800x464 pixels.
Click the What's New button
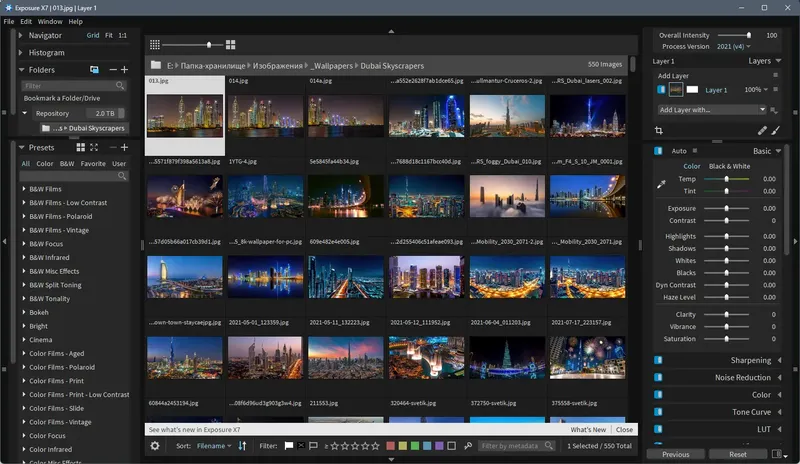(588, 429)
